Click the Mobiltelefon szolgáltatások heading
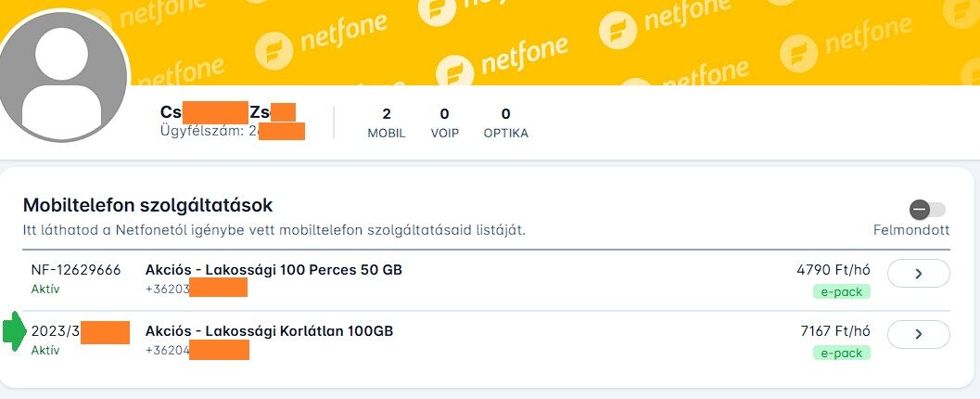 click(147, 205)
